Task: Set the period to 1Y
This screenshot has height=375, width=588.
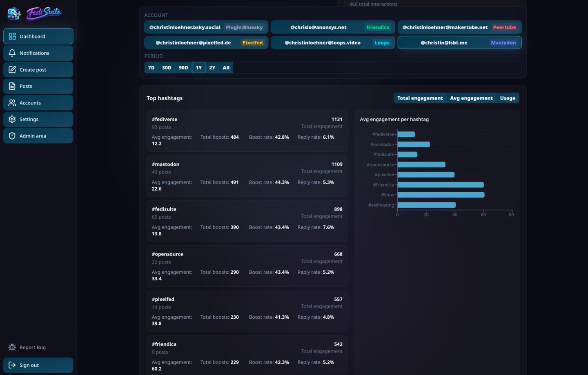Action: pyautogui.click(x=198, y=68)
